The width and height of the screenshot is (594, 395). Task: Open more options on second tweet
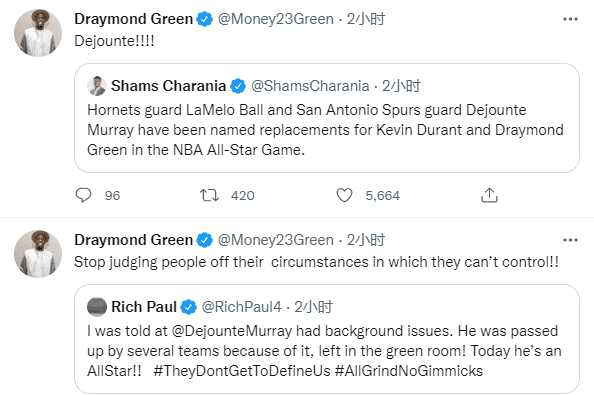tap(570, 240)
